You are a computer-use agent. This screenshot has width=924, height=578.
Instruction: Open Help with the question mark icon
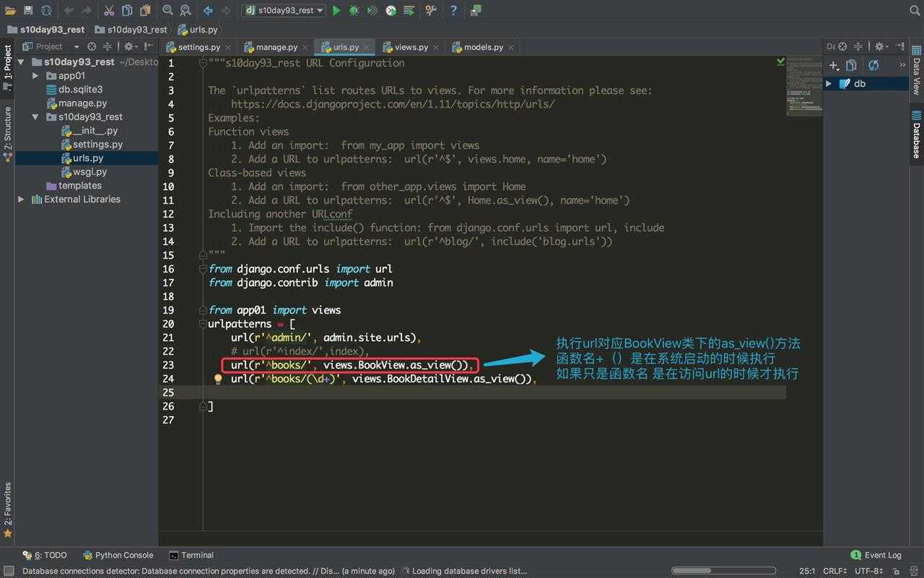tap(453, 10)
